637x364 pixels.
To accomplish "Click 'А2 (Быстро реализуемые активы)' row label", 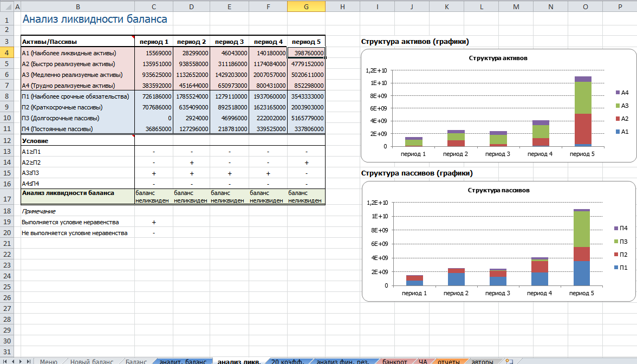I will 77,64.
